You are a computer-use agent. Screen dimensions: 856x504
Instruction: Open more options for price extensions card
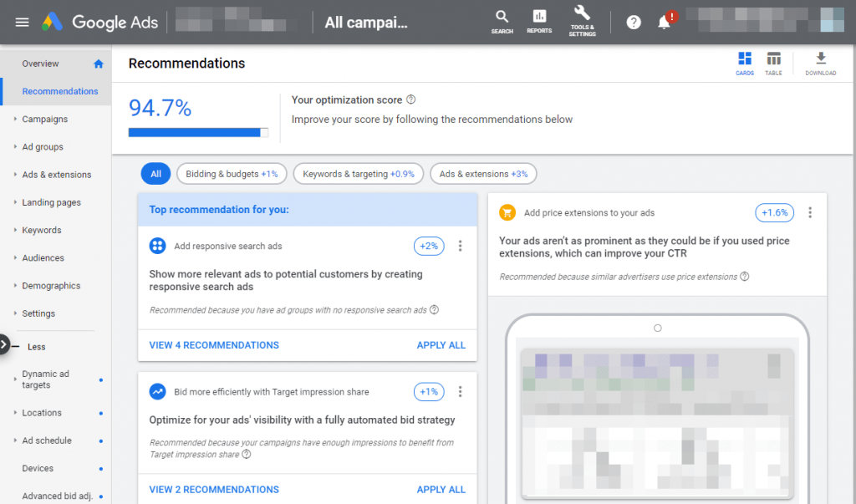coord(810,212)
